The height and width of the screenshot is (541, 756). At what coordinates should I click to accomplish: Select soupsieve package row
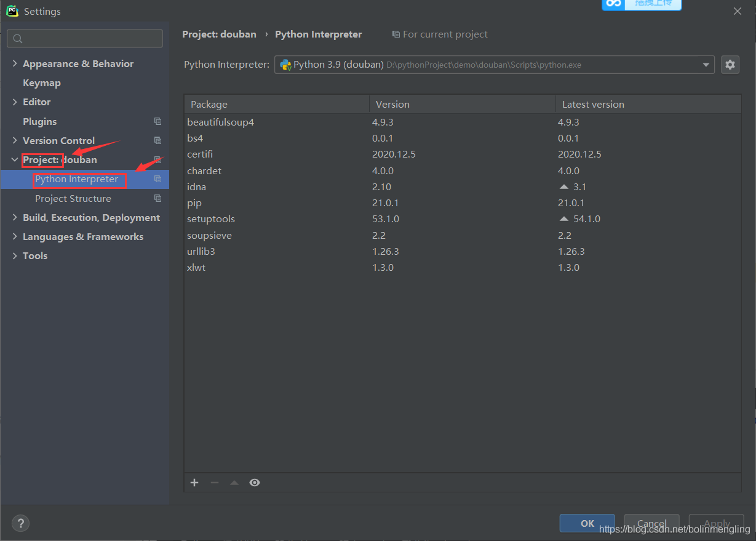coord(463,235)
